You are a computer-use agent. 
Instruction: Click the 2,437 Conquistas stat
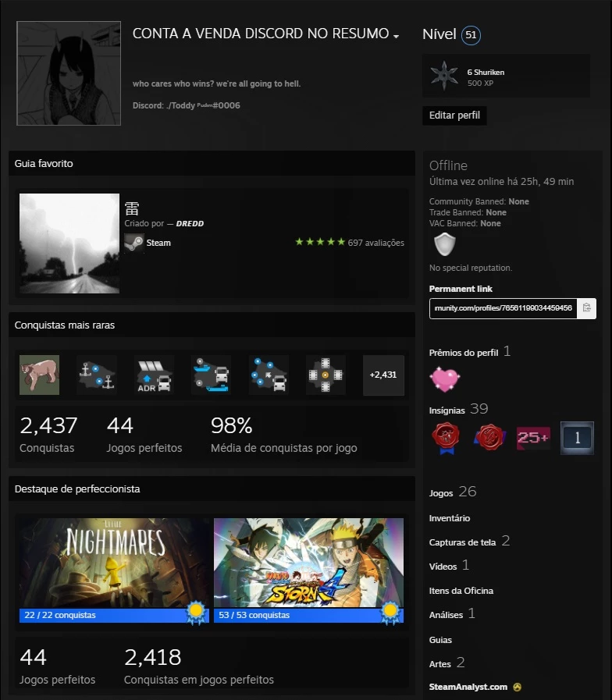pos(48,434)
